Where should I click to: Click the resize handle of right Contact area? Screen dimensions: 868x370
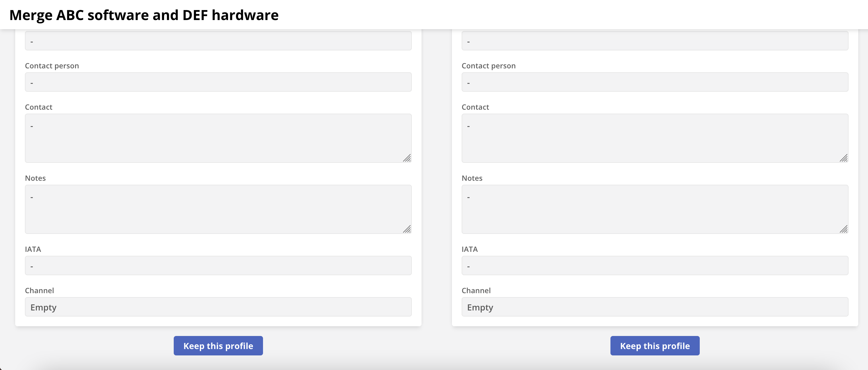(844, 158)
